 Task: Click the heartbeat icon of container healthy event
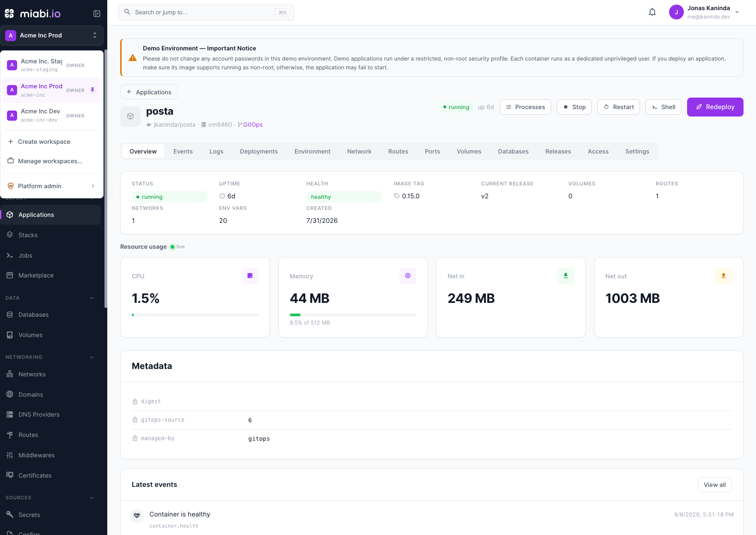click(137, 516)
